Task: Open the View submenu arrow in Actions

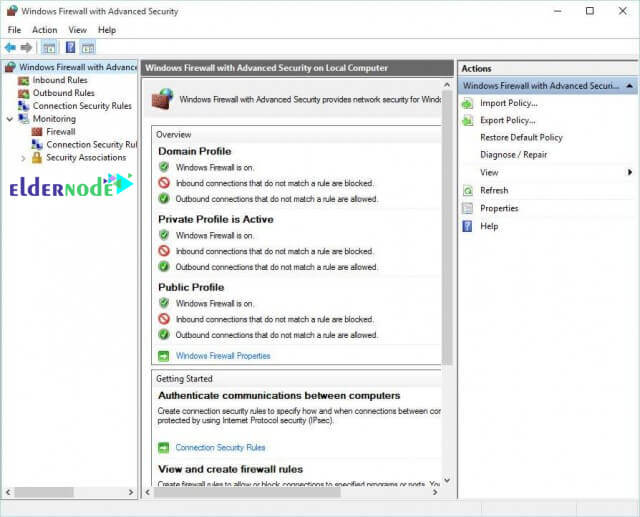Action: tap(630, 172)
